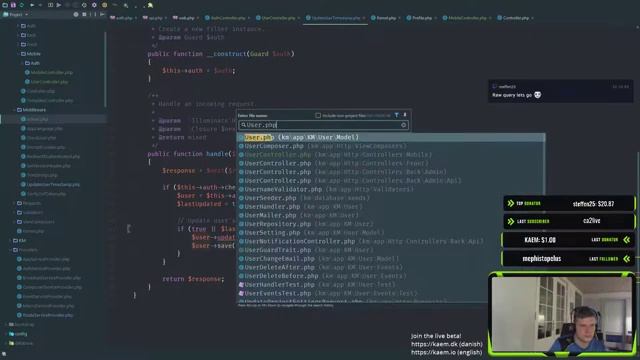
Task: Collapse the Mobile folder in project tree
Action: pyautogui.click(x=18, y=54)
